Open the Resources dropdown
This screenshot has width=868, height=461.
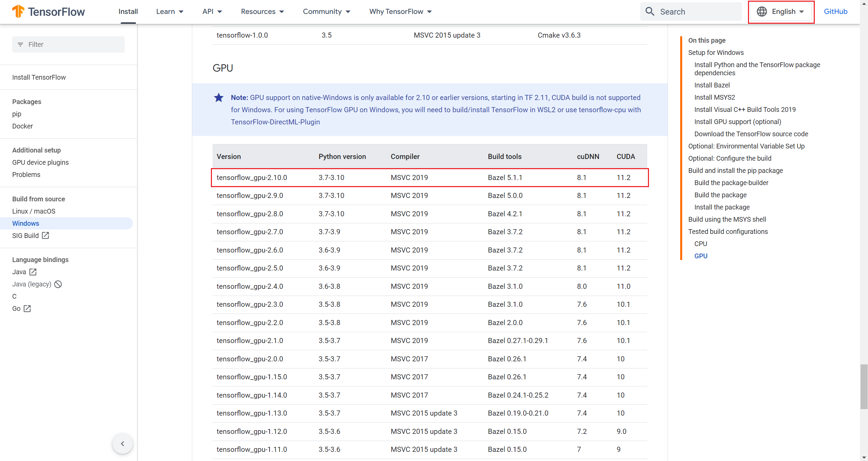pyautogui.click(x=262, y=12)
